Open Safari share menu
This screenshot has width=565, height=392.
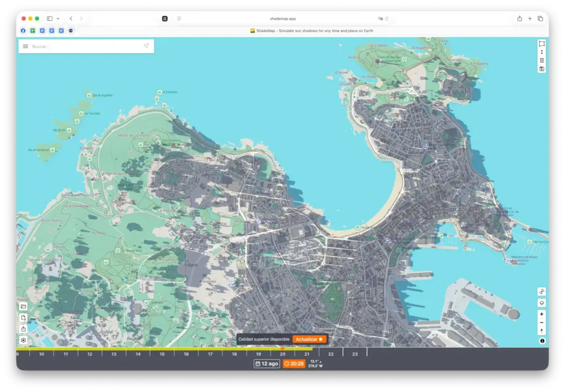pyautogui.click(x=520, y=18)
